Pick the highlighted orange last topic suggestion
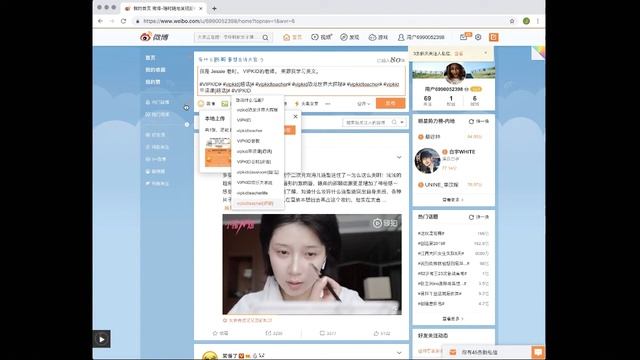This screenshot has width=640, height=360. tap(255, 203)
